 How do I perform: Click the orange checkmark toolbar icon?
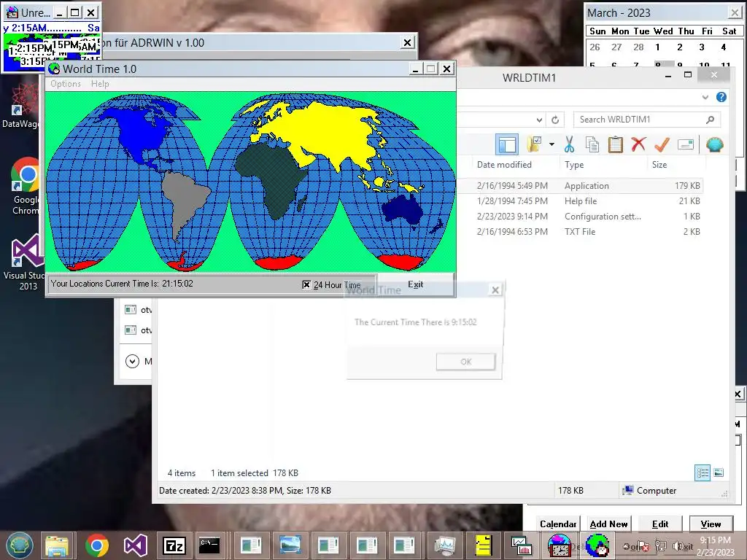pyautogui.click(x=662, y=144)
